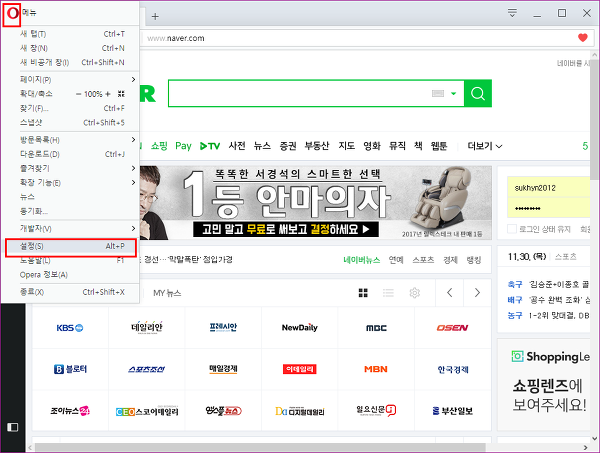Choose 새 비공개 창 from the menu
The image size is (600, 453).
70,62
